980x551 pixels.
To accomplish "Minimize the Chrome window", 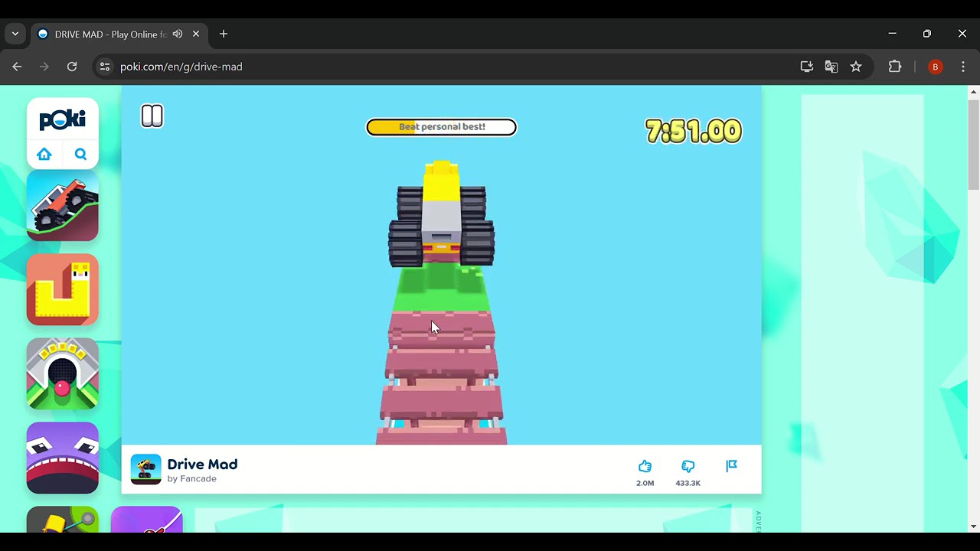I will tap(892, 34).
